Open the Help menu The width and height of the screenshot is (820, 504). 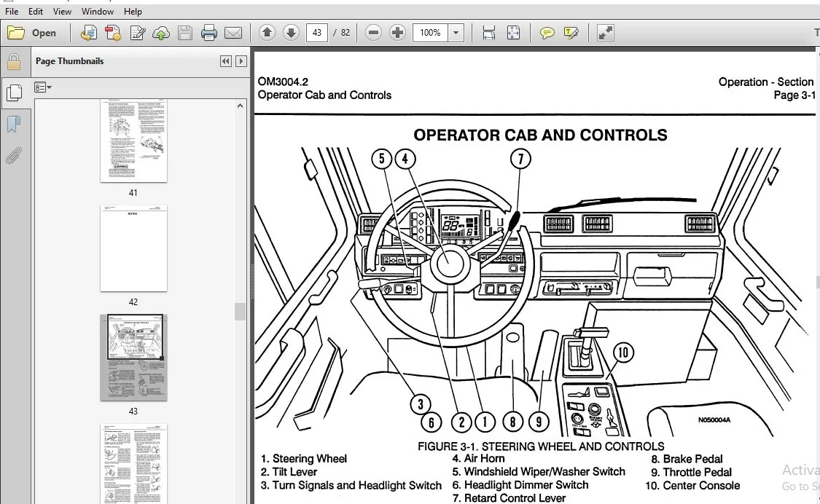(133, 11)
